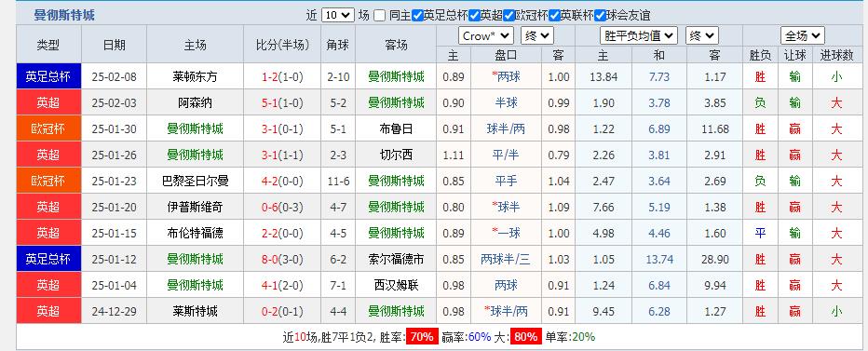Click the date 25-01-26
Image resolution: width=868 pixels, height=351 pixels.
tap(114, 155)
